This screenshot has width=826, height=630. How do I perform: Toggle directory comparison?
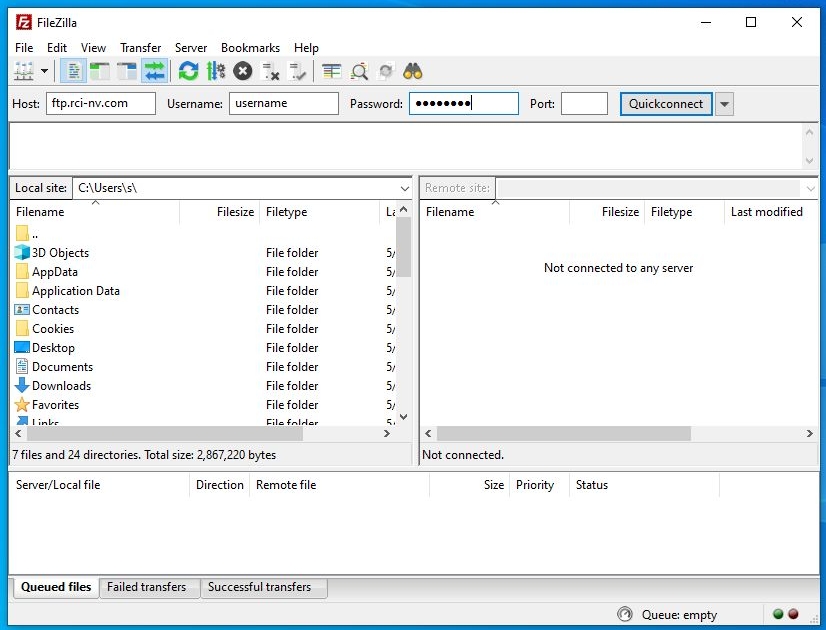(x=359, y=71)
